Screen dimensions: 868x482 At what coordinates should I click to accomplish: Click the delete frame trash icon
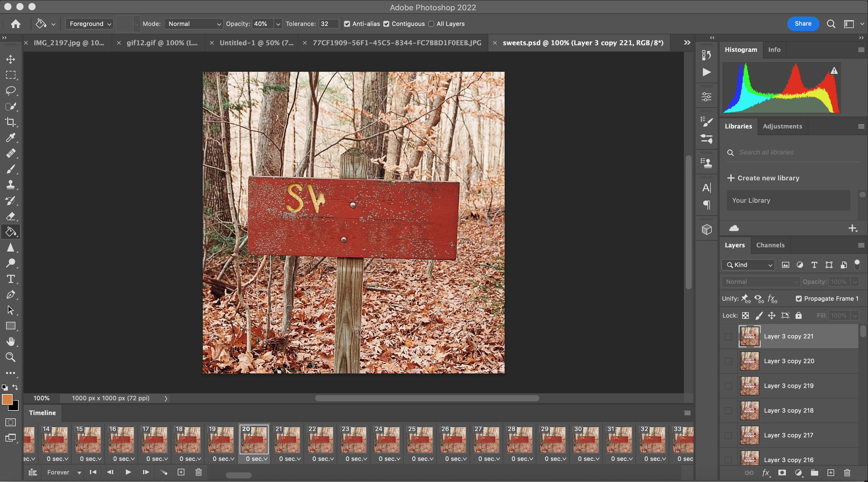199,472
